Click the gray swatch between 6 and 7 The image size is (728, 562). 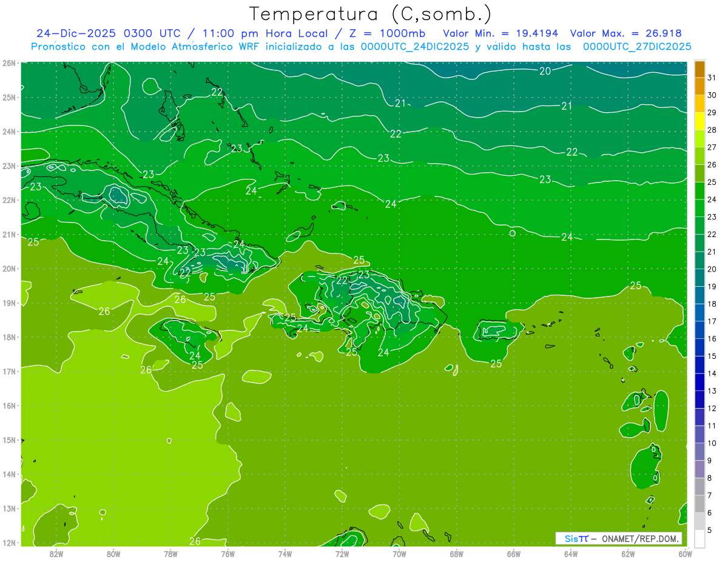pyautogui.click(x=699, y=504)
